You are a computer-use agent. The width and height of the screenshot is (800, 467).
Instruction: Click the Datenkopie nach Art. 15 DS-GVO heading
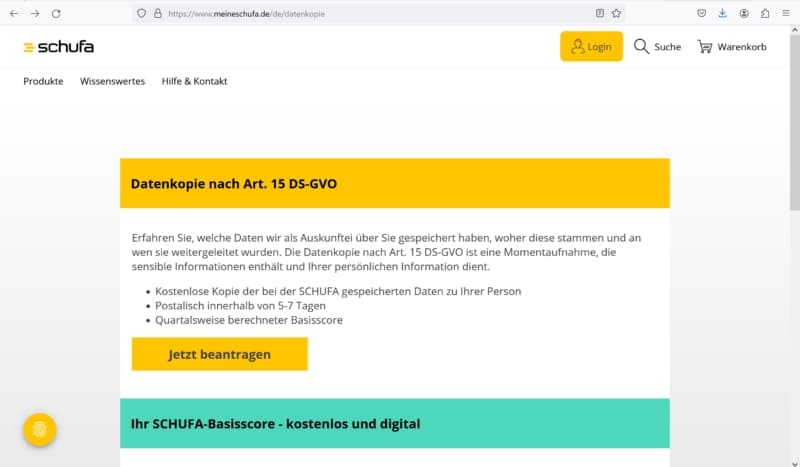point(234,184)
